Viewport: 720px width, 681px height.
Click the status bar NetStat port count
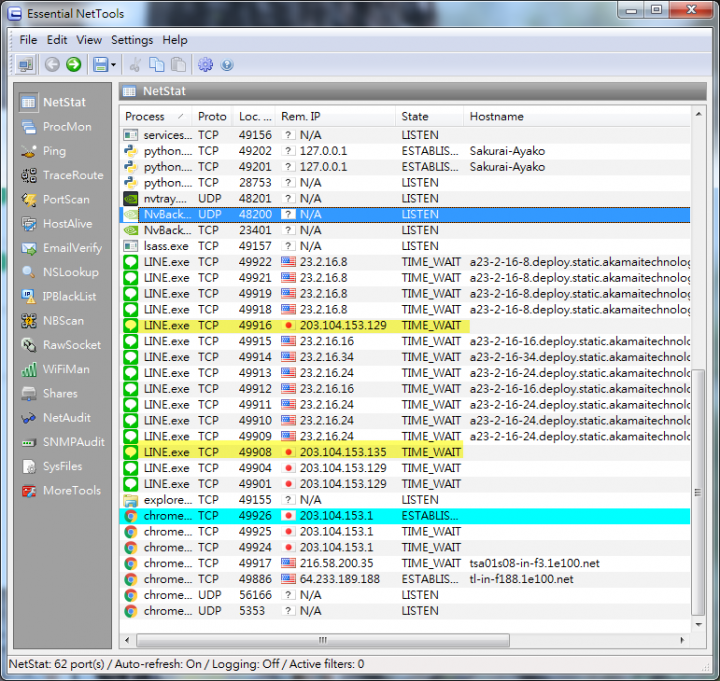(56, 664)
